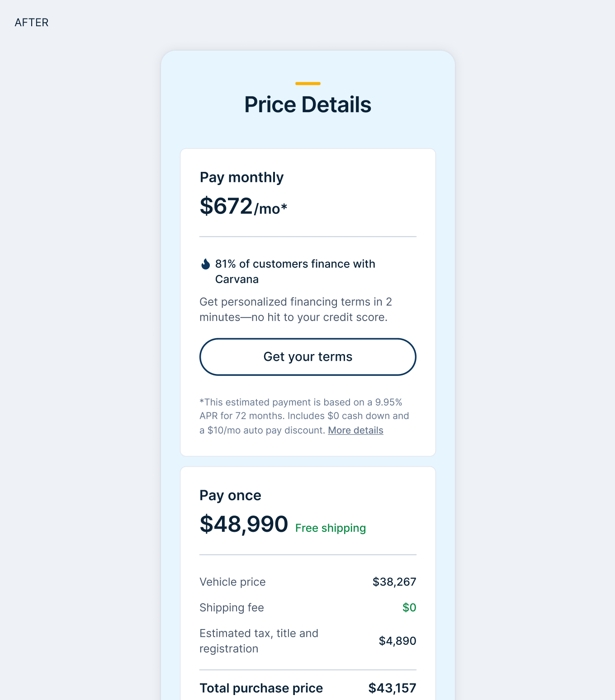Viewport: 615px width, 700px height.
Task: Click Estimated tax, title and registration label
Action: [259, 641]
